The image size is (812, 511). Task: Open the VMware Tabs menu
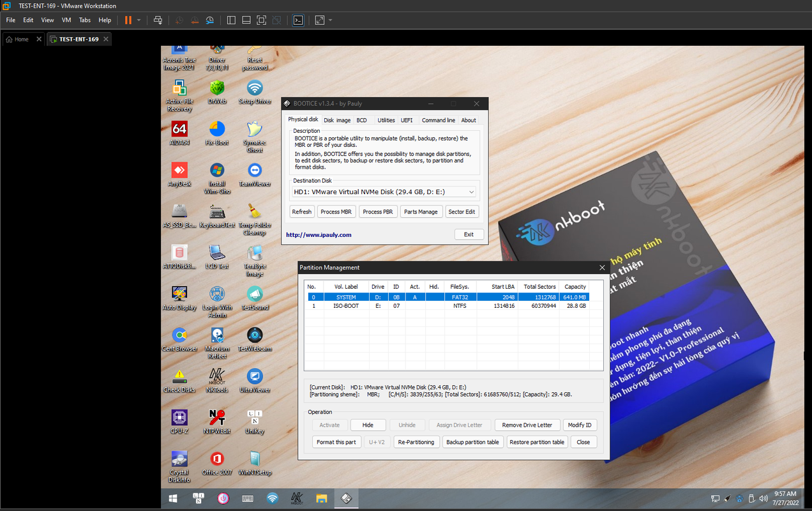point(85,20)
